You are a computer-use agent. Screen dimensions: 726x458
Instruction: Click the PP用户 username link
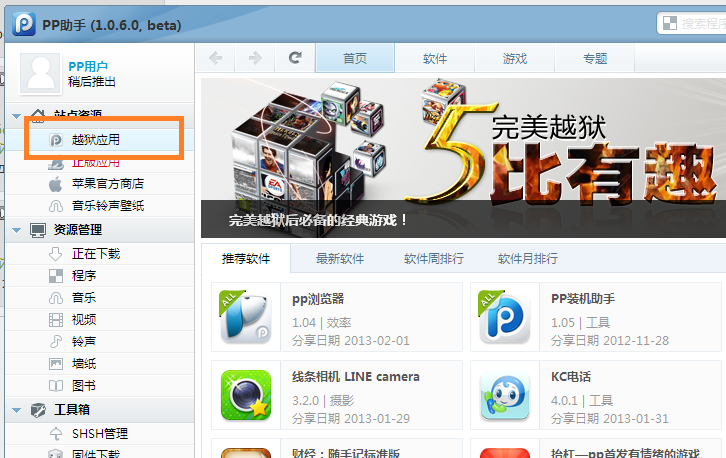pyautogui.click(x=88, y=67)
